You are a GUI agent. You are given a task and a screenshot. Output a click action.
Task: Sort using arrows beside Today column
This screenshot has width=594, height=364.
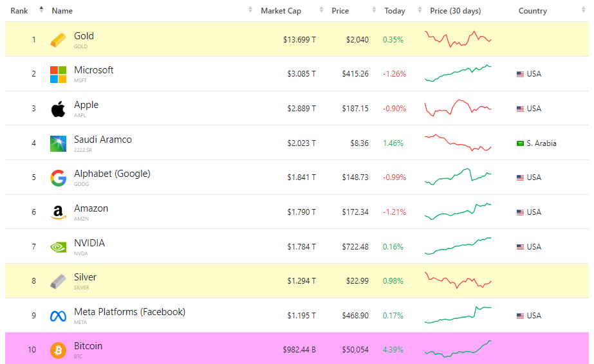(420, 10)
